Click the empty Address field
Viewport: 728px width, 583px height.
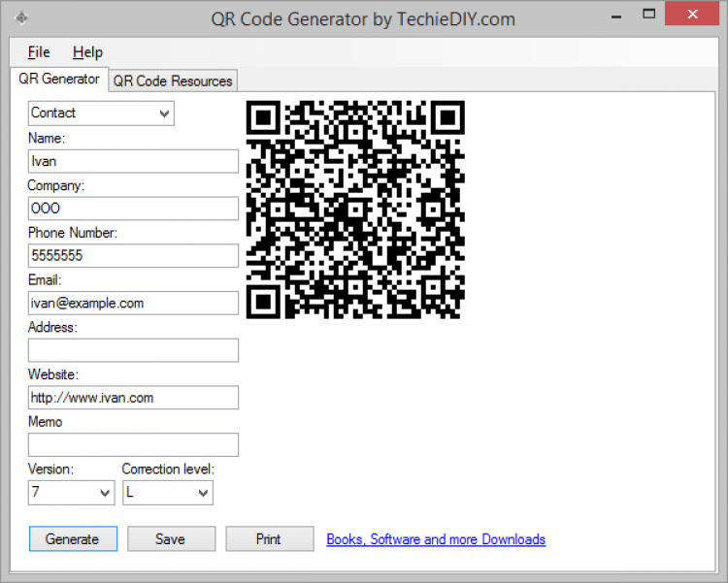coord(133,350)
